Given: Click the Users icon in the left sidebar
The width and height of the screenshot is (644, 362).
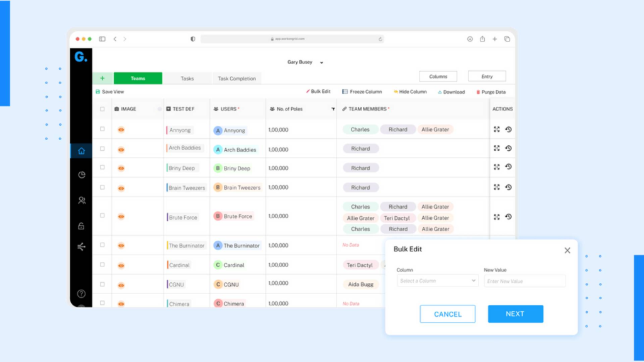Looking at the screenshot, I should (x=81, y=199).
